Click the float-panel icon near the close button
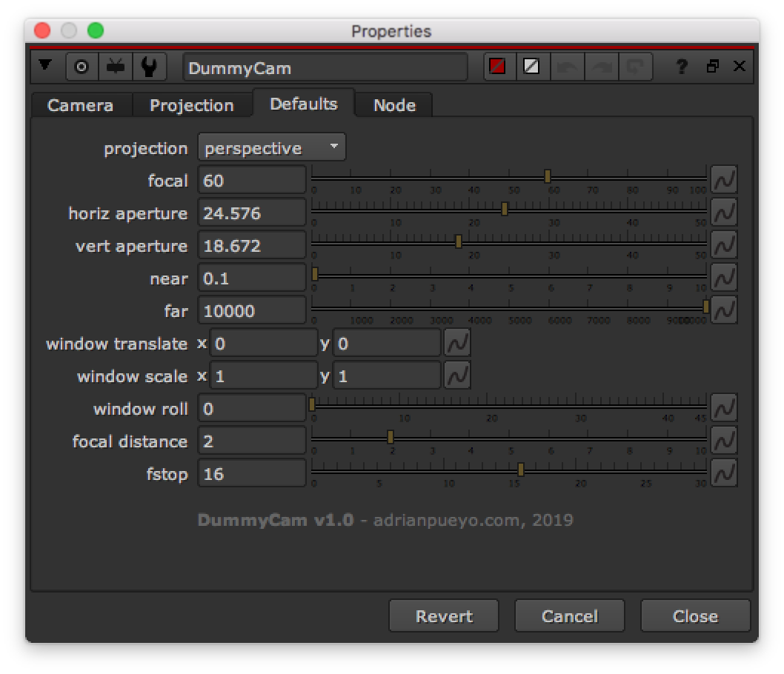 (714, 67)
